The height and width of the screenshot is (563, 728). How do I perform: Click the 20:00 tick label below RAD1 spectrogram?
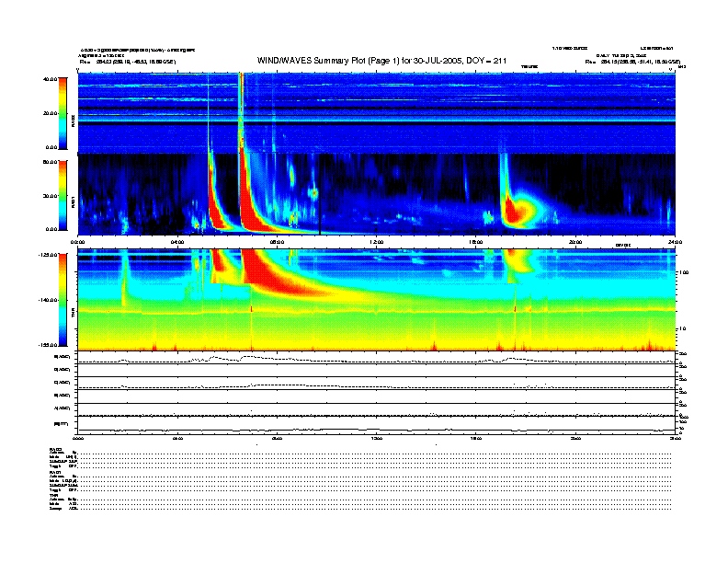pyautogui.click(x=575, y=242)
